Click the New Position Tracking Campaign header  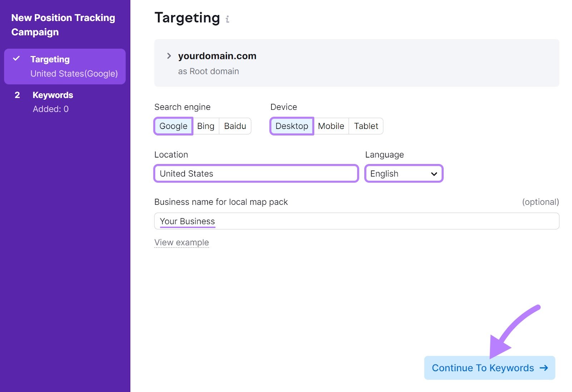click(63, 25)
